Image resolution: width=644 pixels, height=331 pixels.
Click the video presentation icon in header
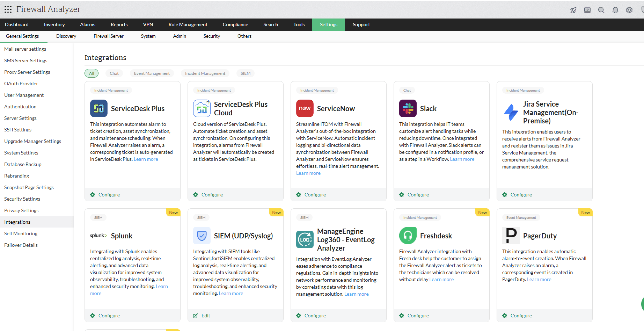click(x=587, y=10)
